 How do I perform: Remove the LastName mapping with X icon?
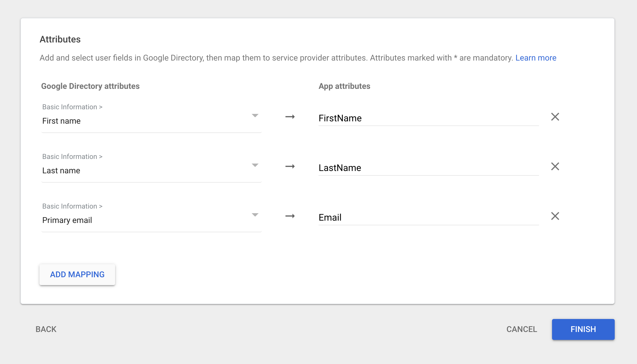[x=555, y=166]
